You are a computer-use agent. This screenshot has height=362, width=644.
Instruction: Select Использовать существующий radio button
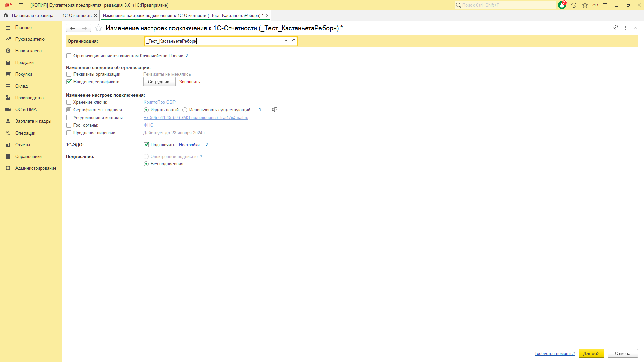click(x=185, y=110)
